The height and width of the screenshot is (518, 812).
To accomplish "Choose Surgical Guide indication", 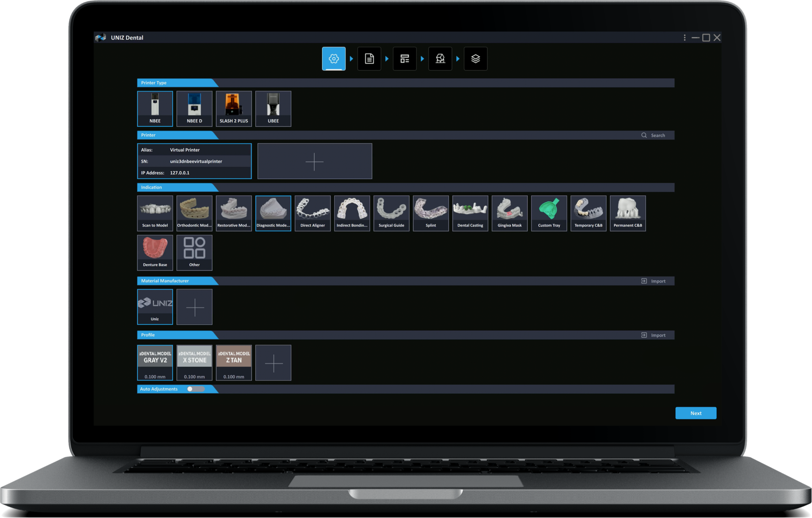I will point(391,213).
